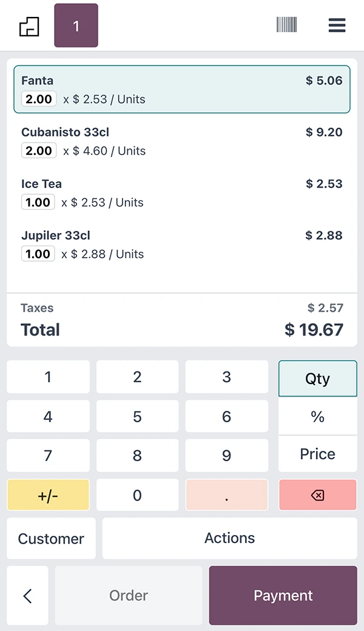Click the barcode scanner icon
Viewport: 364px width, 631px height.
pyautogui.click(x=286, y=25)
